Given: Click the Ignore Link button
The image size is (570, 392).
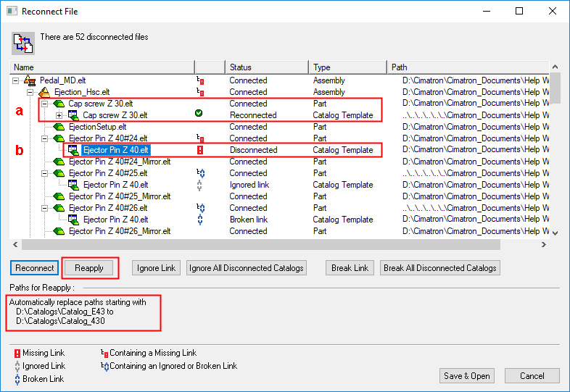Looking at the screenshot, I should (156, 268).
